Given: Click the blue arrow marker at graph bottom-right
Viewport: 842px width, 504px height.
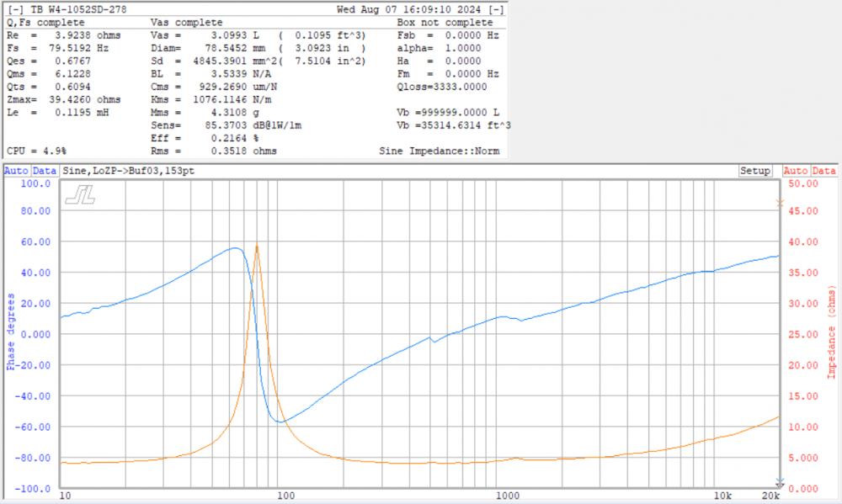Looking at the screenshot, I should click(780, 482).
